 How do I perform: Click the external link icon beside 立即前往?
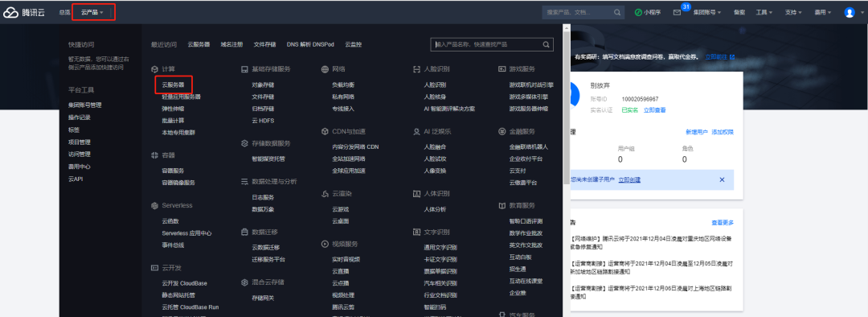(x=732, y=56)
